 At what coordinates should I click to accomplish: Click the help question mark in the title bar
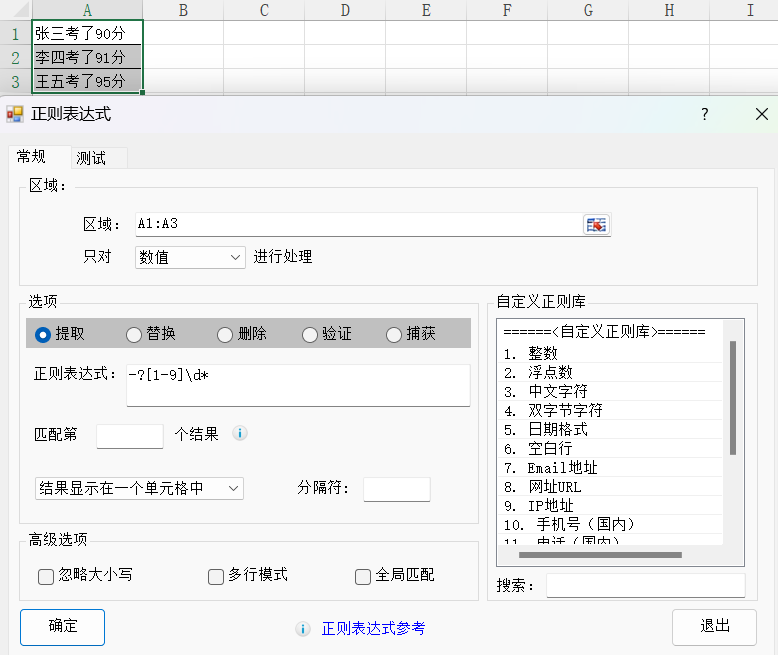tap(704, 114)
